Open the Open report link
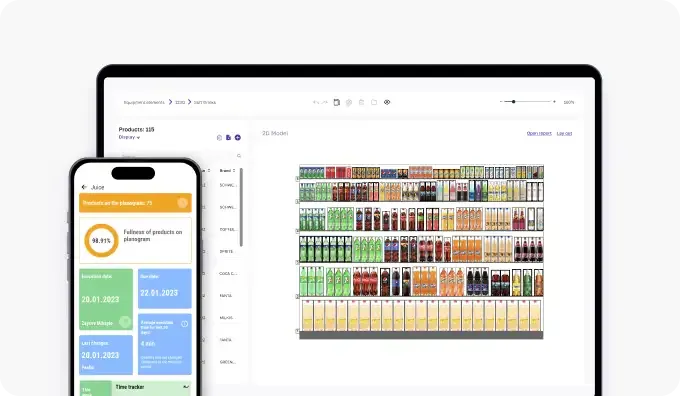Screen dimensions: 680x396 coord(539,133)
